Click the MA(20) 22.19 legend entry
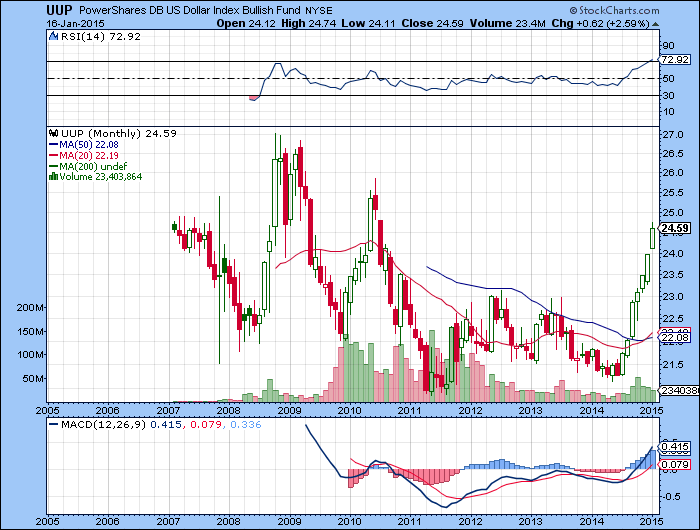Screen dimensions: 700x530 [83, 155]
